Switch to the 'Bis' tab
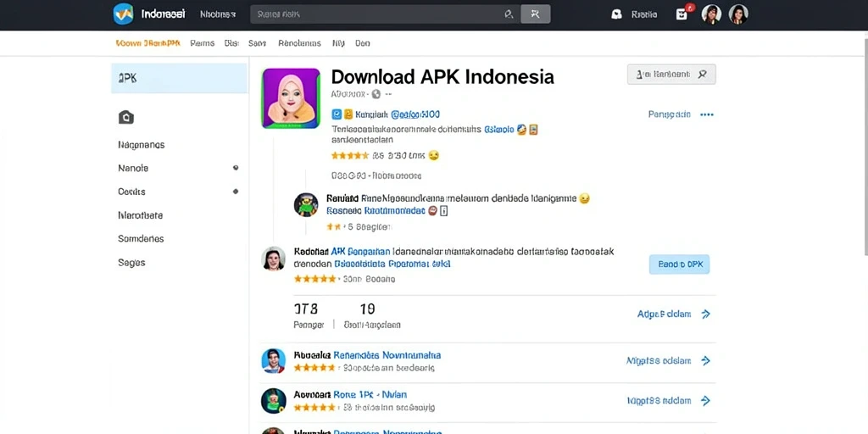 coord(231,43)
